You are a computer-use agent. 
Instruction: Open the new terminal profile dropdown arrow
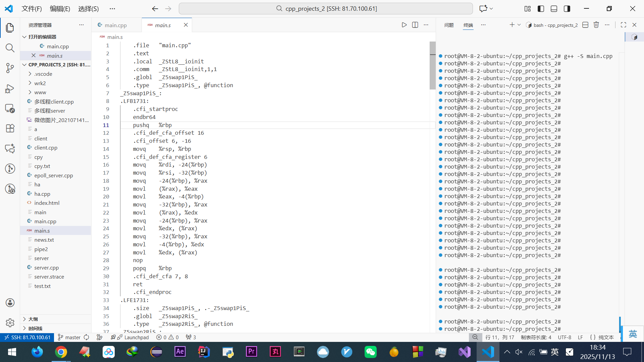519,25
